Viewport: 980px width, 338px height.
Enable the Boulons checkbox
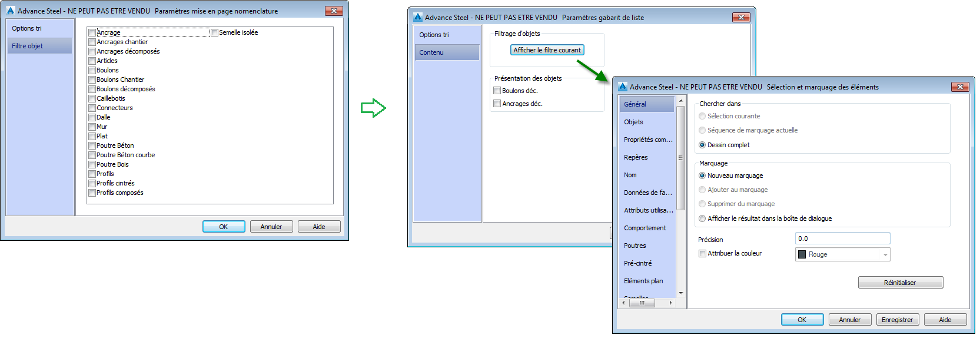92,71
